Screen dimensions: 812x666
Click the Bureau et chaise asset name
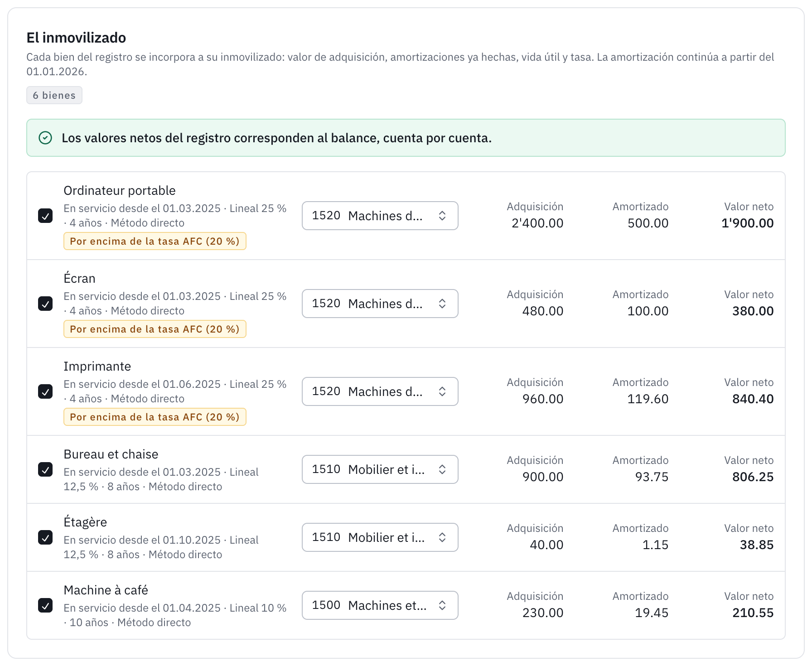tap(111, 454)
